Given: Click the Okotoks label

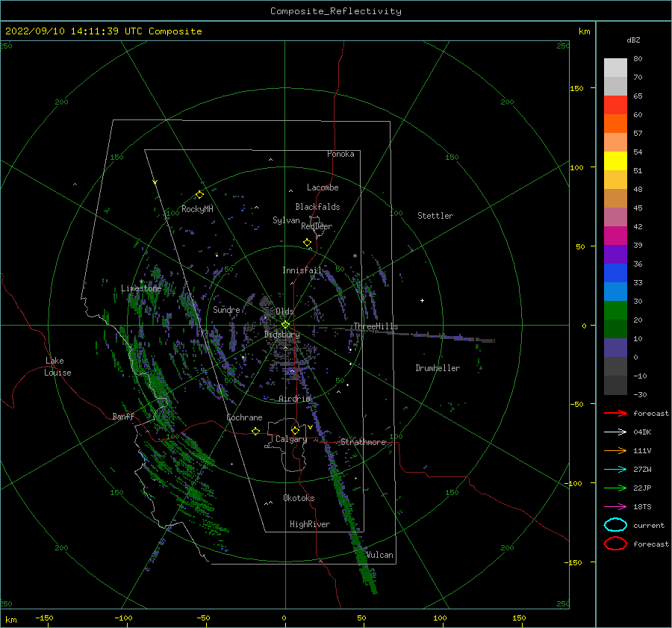Looking at the screenshot, I should (299, 498).
